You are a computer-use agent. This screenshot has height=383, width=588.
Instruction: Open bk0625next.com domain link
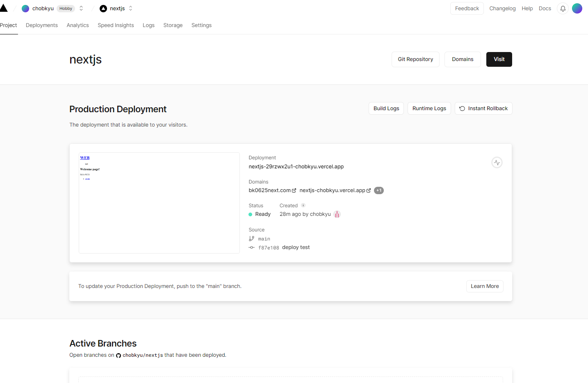click(269, 190)
